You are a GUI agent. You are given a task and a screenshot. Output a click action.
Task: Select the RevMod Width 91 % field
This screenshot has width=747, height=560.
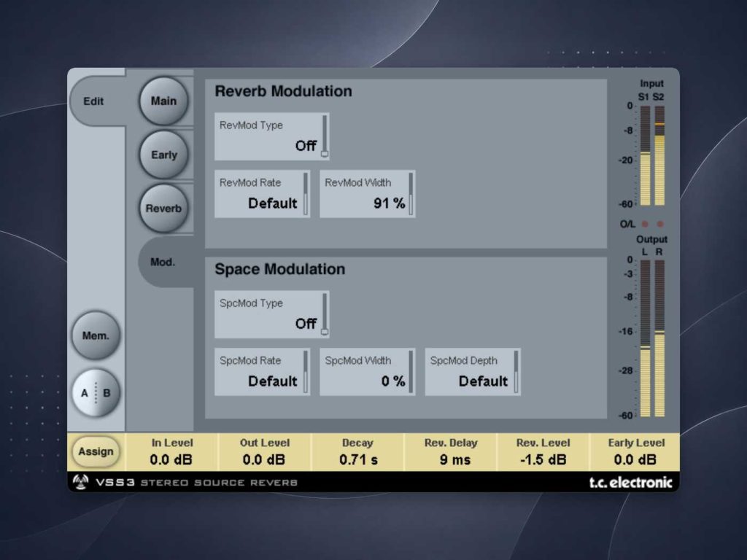pyautogui.click(x=368, y=194)
